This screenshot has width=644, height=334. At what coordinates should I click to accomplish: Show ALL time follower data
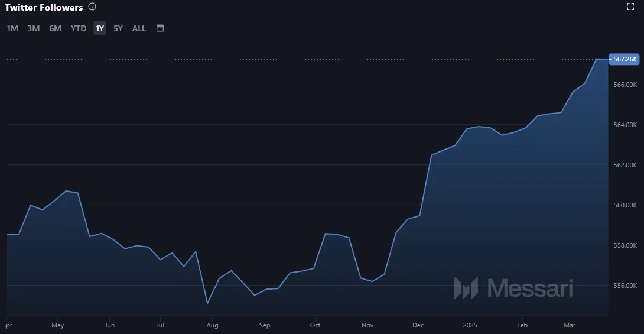pyautogui.click(x=139, y=28)
